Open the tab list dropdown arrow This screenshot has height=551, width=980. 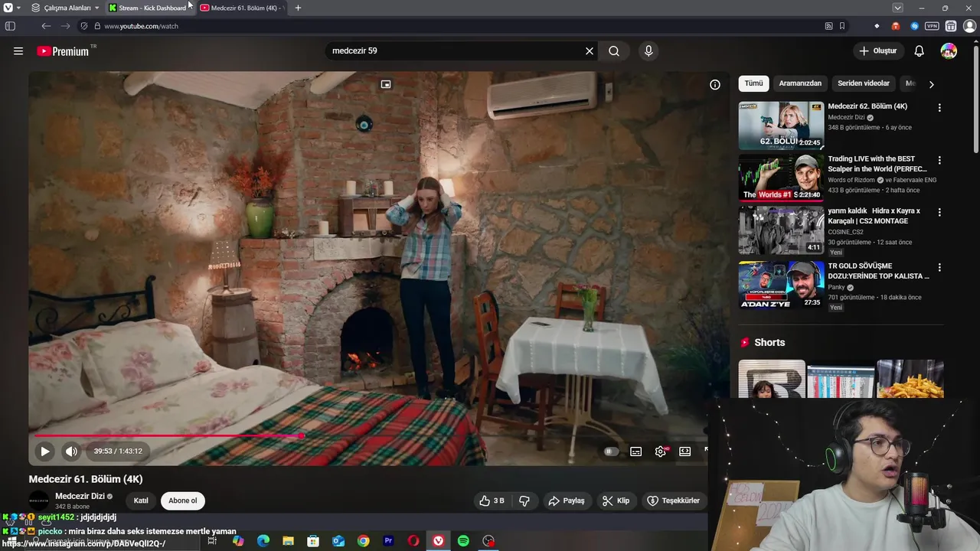(897, 8)
